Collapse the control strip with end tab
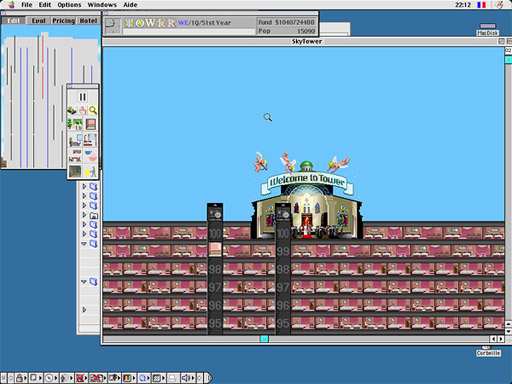 tap(208, 378)
